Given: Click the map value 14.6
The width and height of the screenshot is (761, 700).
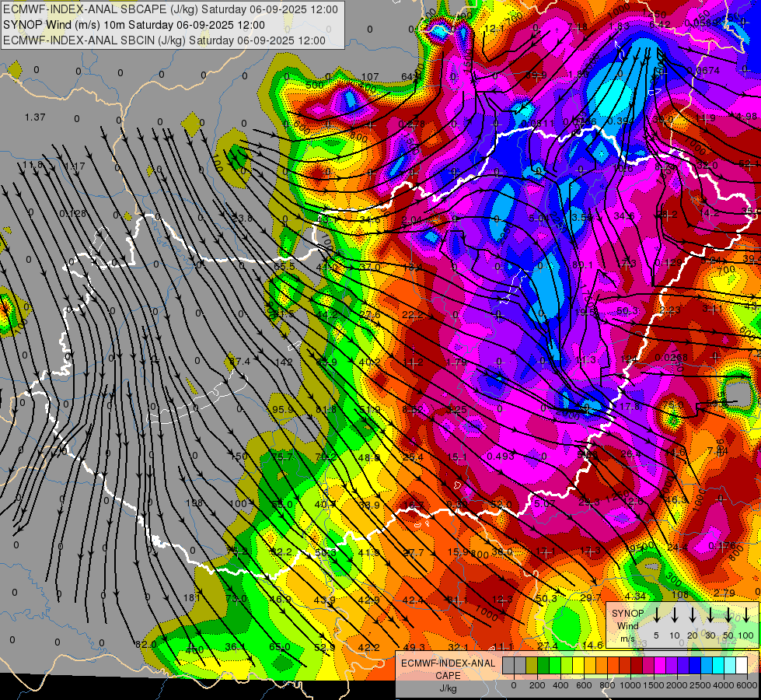Looking at the screenshot, I should click(592, 645).
